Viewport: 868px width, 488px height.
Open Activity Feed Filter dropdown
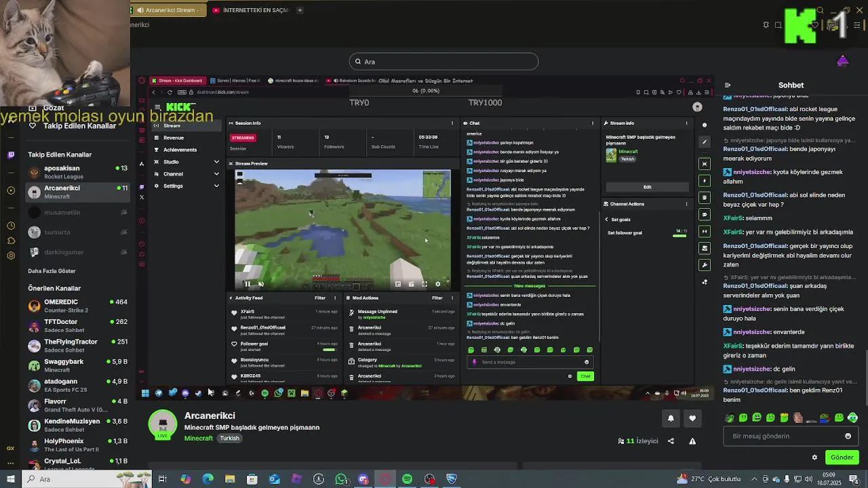pyautogui.click(x=320, y=298)
